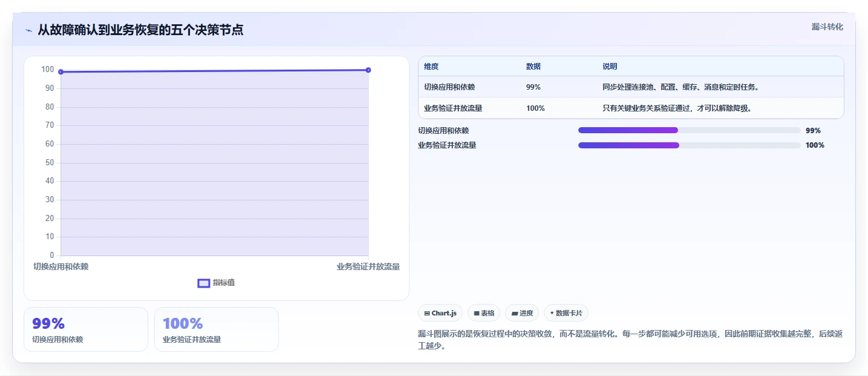868x376 pixels.
Task: Click the 100% value beside progress bar
Action: 815,145
